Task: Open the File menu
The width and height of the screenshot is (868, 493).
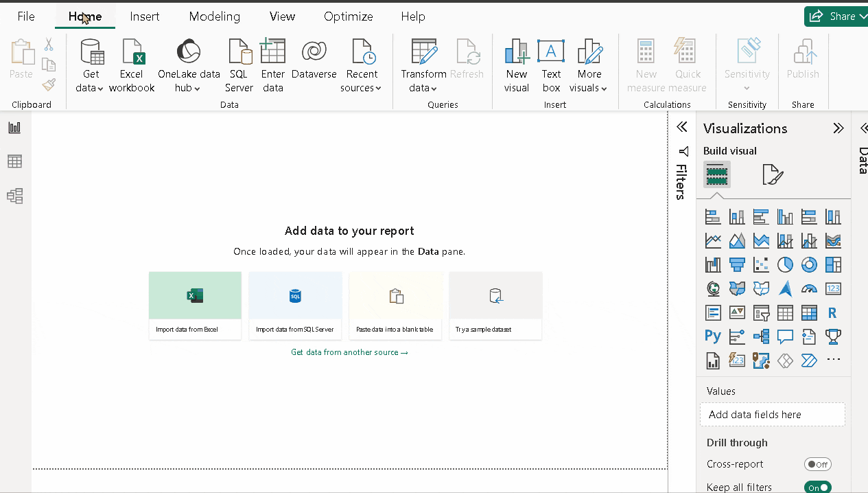Action: click(26, 16)
